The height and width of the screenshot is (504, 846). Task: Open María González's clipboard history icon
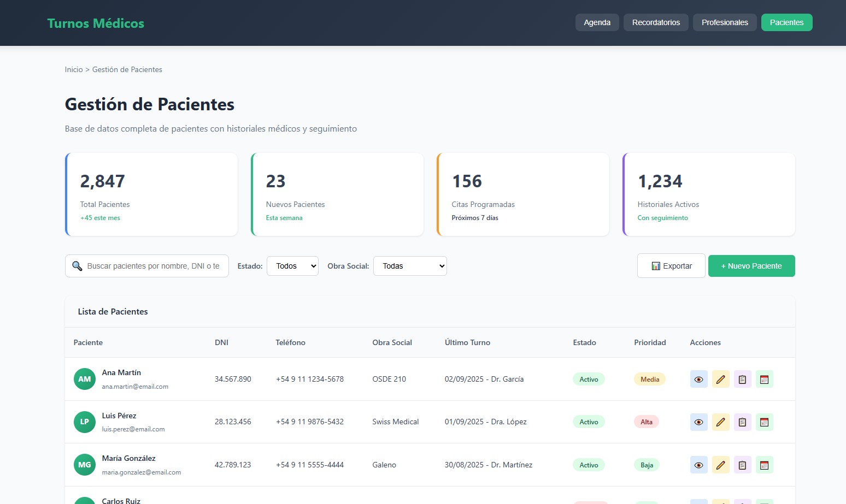pos(742,465)
